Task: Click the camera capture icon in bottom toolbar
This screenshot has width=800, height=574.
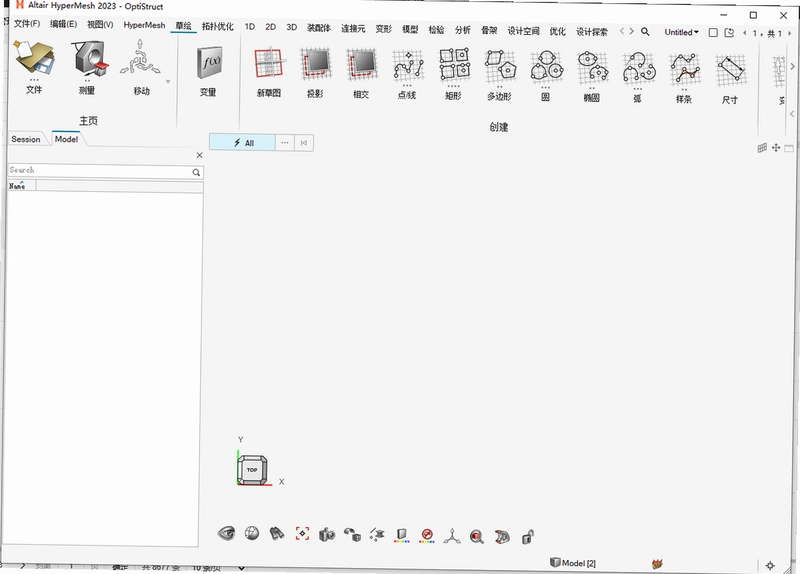Action: click(327, 534)
